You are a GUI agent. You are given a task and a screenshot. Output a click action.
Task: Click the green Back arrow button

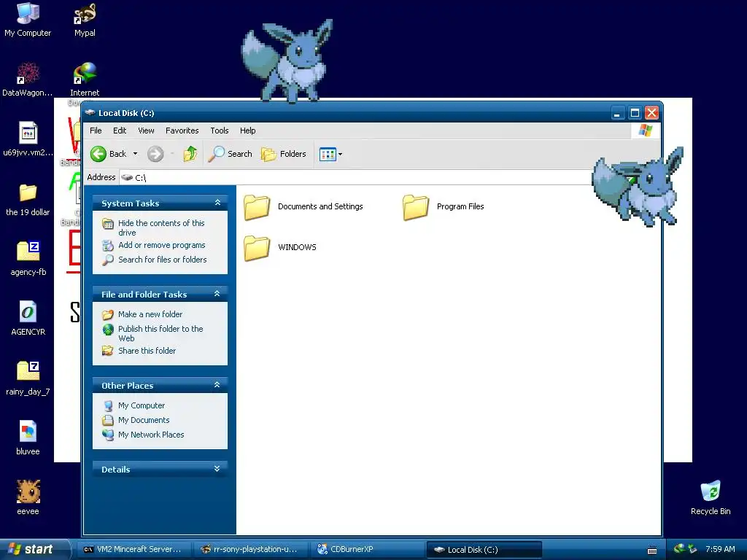(x=98, y=154)
